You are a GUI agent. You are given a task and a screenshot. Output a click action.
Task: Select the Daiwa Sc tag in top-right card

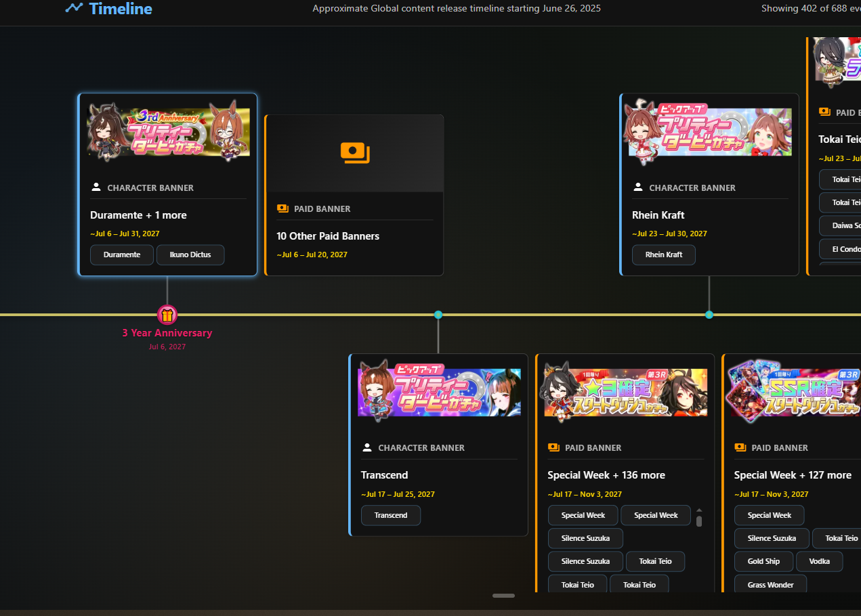coord(840,225)
